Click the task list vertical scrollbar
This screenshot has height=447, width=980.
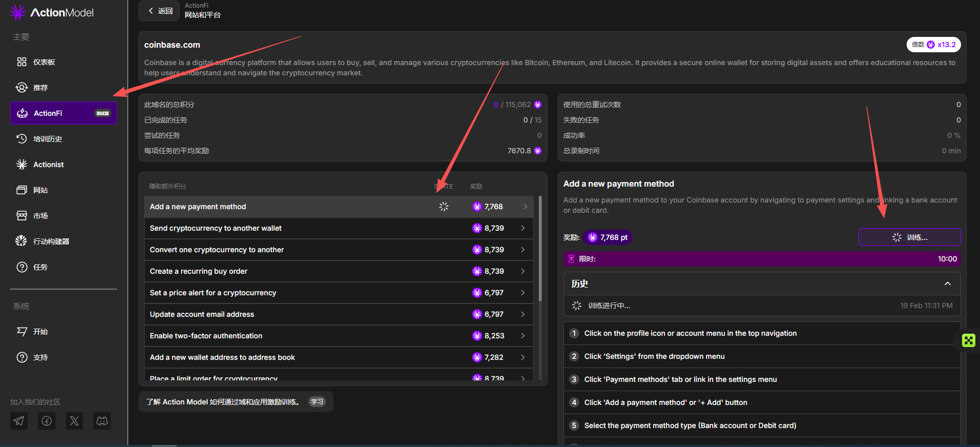[x=540, y=249]
